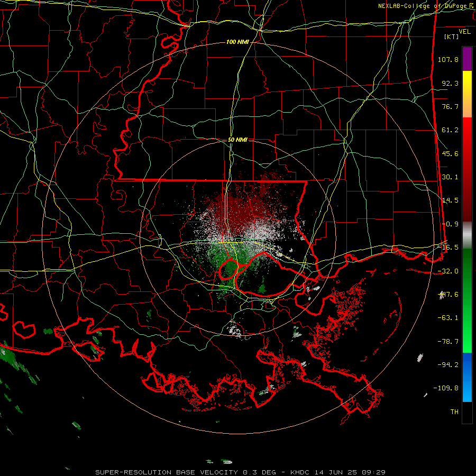Click the -109.8 velocity legend value

[446, 388]
